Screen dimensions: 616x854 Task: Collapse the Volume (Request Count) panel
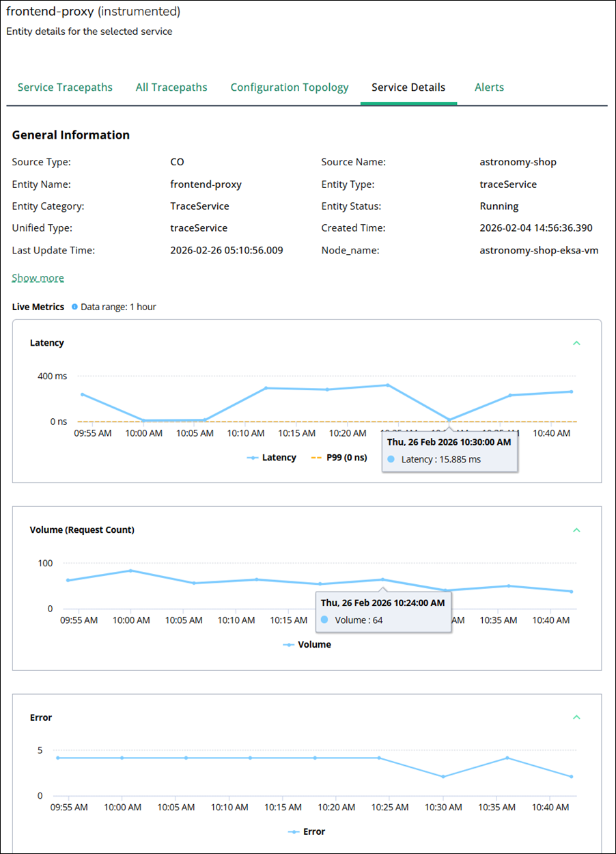click(x=576, y=530)
